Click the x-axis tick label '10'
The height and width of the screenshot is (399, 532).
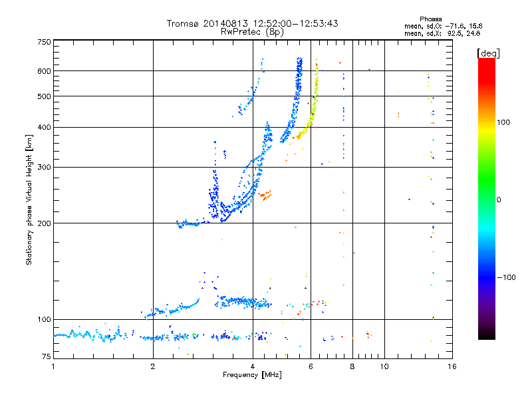click(x=384, y=366)
